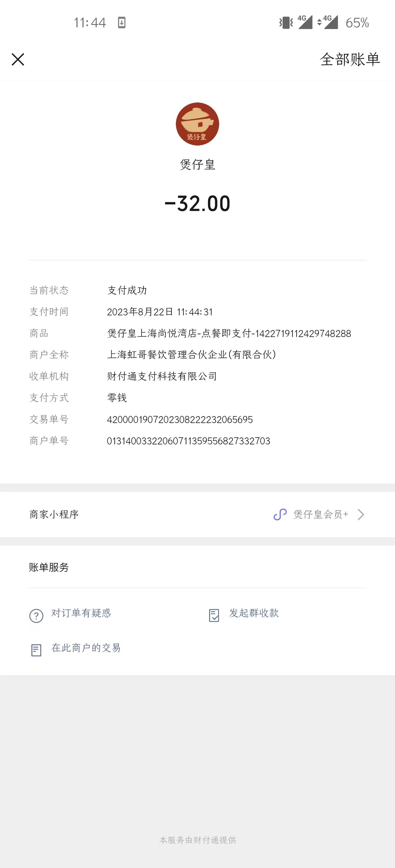Tap the 支付方式 label
The image size is (395, 868).
49,398
